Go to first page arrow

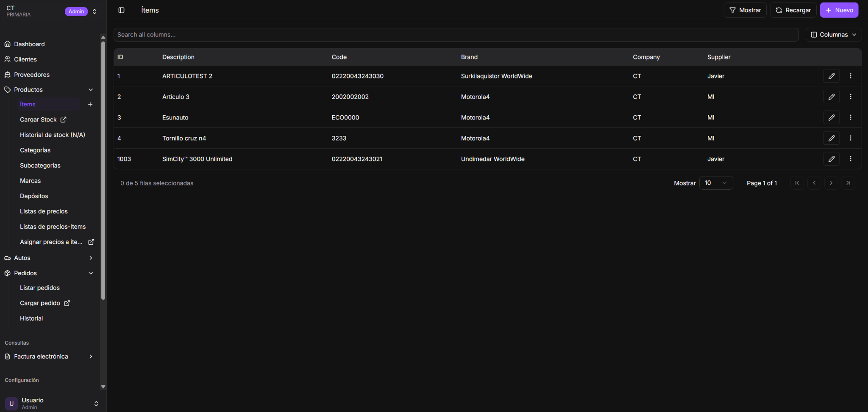point(797,183)
